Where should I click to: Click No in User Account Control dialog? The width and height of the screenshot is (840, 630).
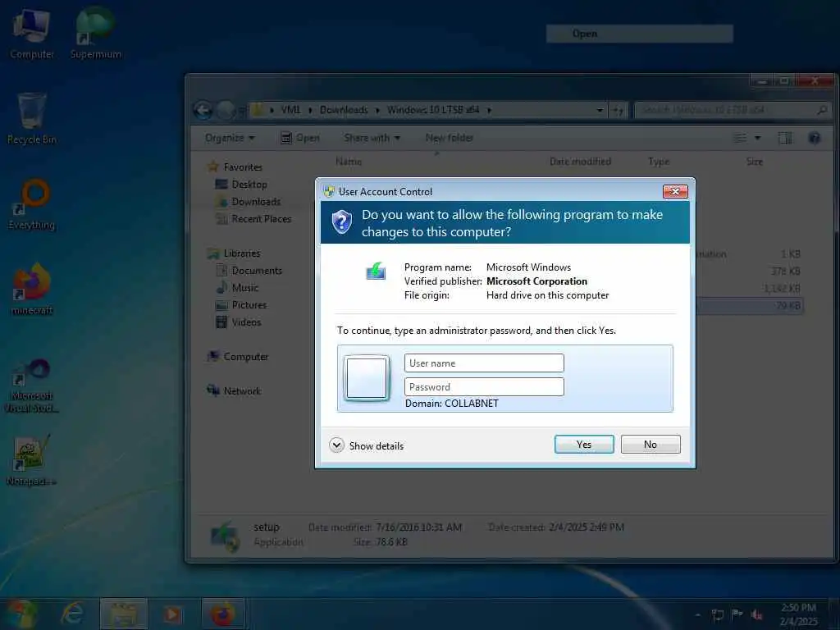[x=651, y=444]
